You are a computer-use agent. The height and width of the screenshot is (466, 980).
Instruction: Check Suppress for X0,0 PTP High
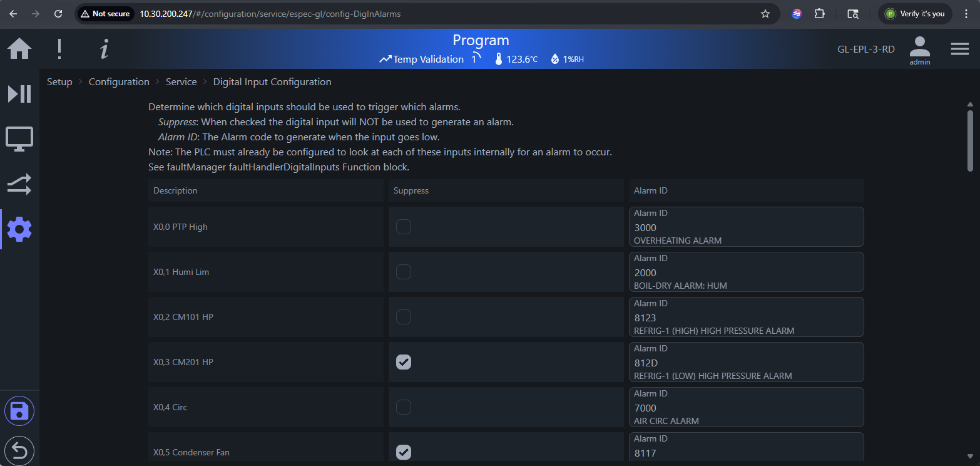[x=404, y=227]
